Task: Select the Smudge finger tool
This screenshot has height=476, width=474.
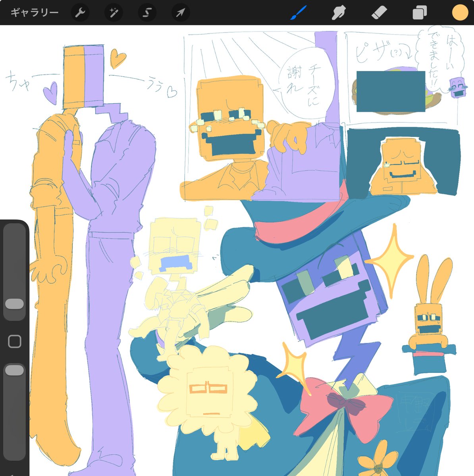Action: coord(338,13)
